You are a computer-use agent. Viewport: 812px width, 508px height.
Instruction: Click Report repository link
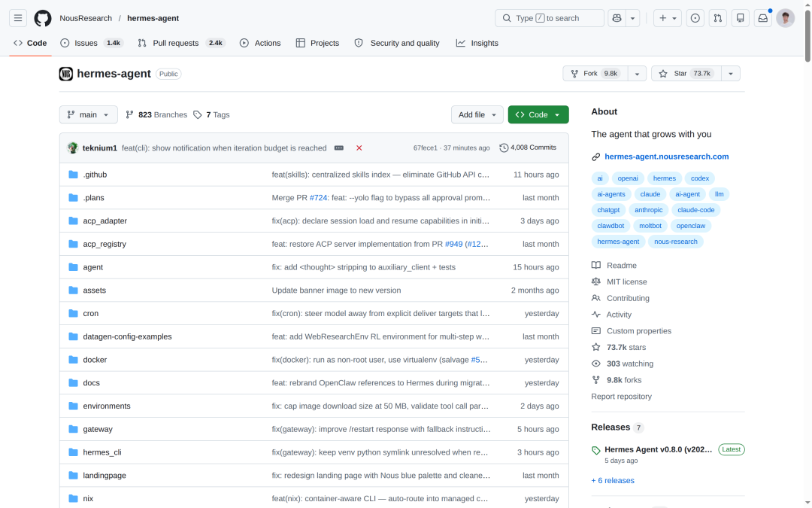pyautogui.click(x=622, y=397)
